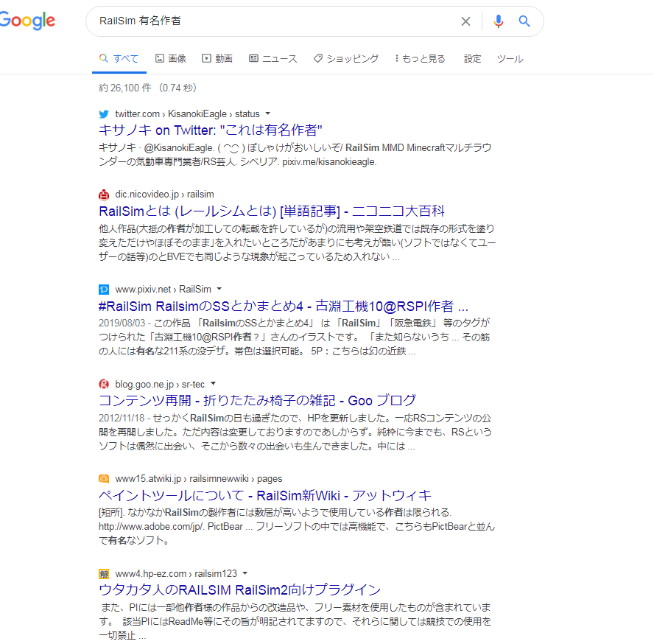Expand the arrow beside www4.hp-ez.com result

point(245,573)
